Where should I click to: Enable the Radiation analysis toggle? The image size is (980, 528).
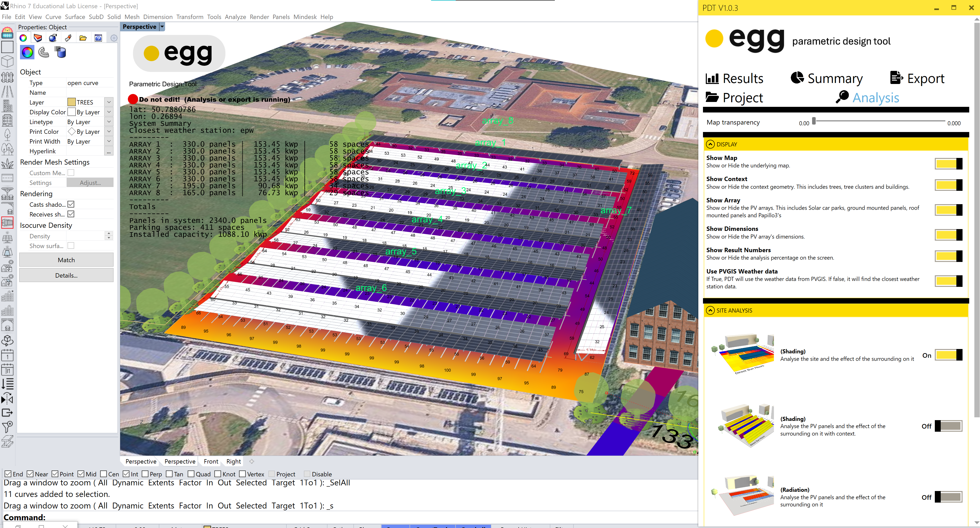[x=948, y=497]
